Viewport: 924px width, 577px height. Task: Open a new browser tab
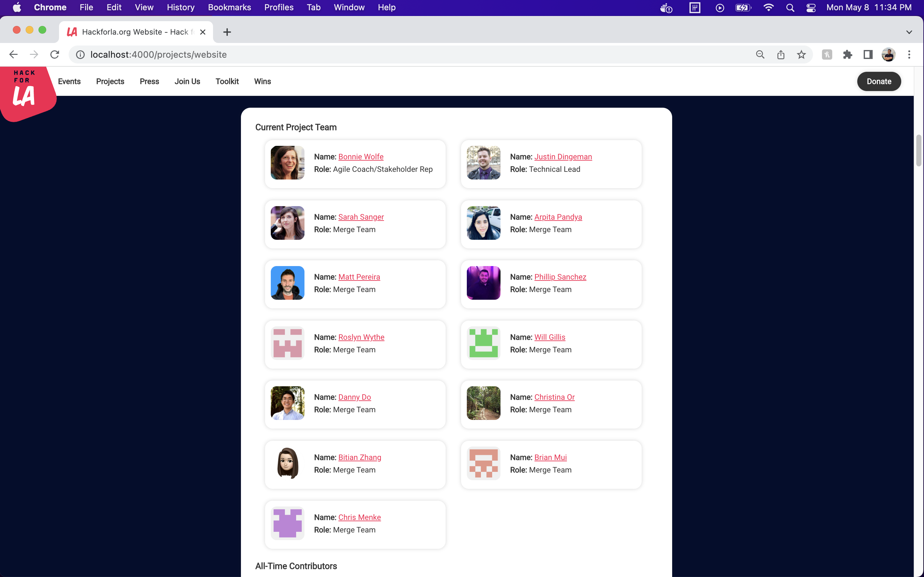tap(227, 32)
